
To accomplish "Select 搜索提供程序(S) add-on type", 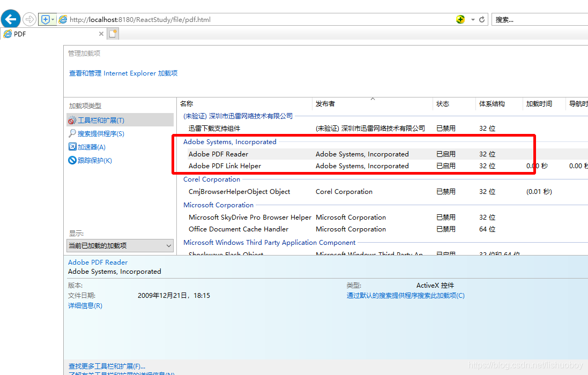I will click(x=101, y=134).
